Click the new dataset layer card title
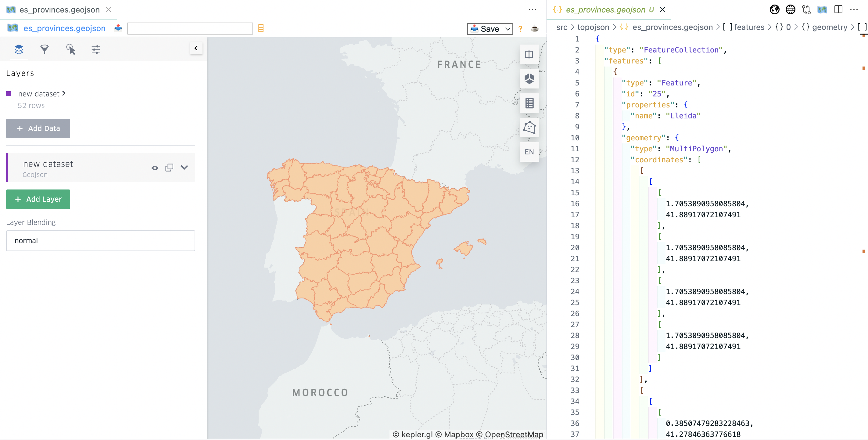Image resolution: width=868 pixels, height=440 pixels. (x=48, y=164)
